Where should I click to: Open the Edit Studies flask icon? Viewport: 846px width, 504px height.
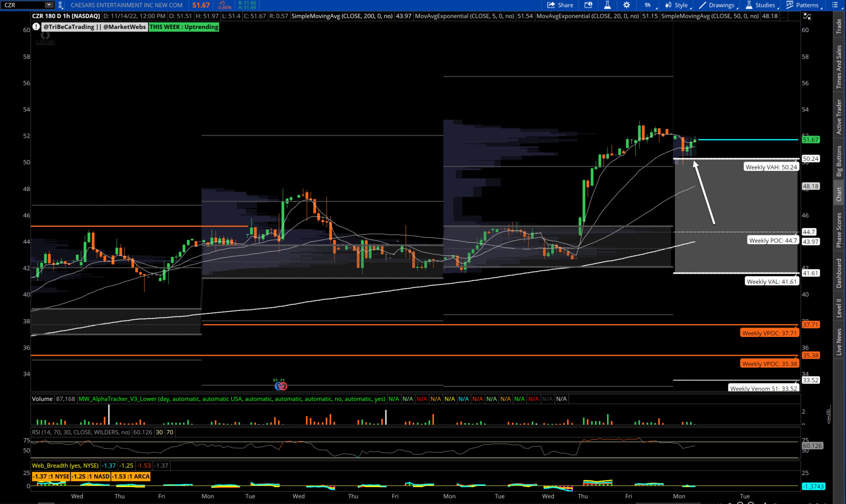tap(607, 5)
